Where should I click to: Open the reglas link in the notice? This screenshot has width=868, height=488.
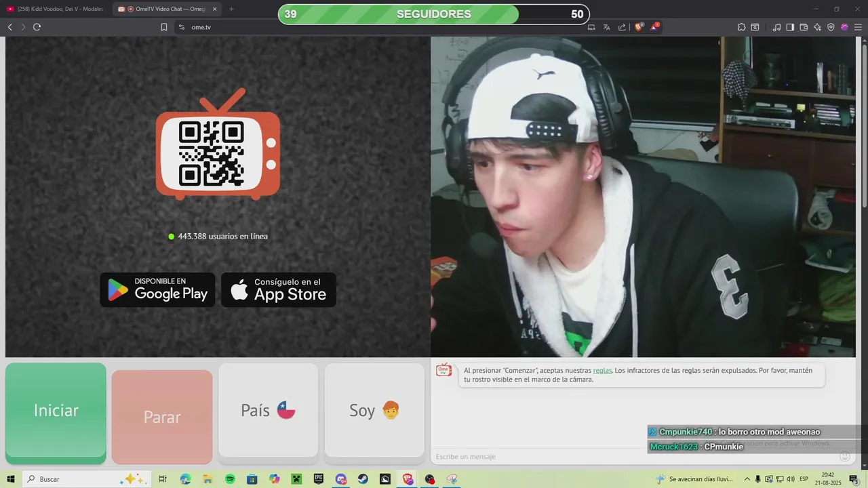coord(602,371)
